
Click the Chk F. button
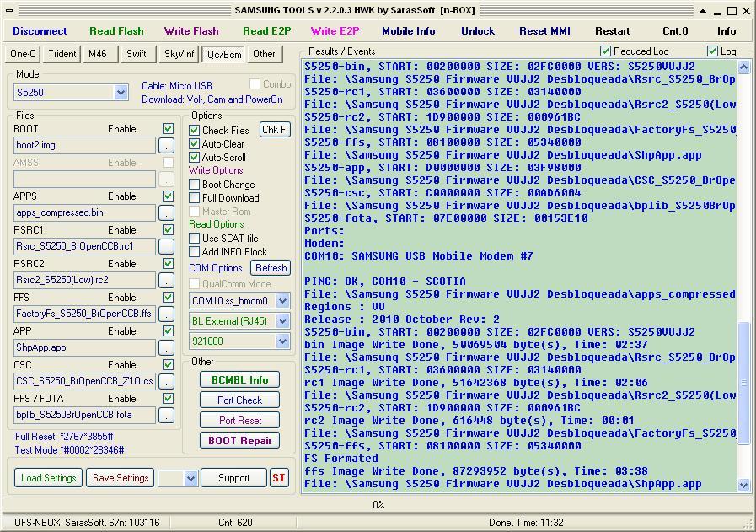(x=275, y=130)
